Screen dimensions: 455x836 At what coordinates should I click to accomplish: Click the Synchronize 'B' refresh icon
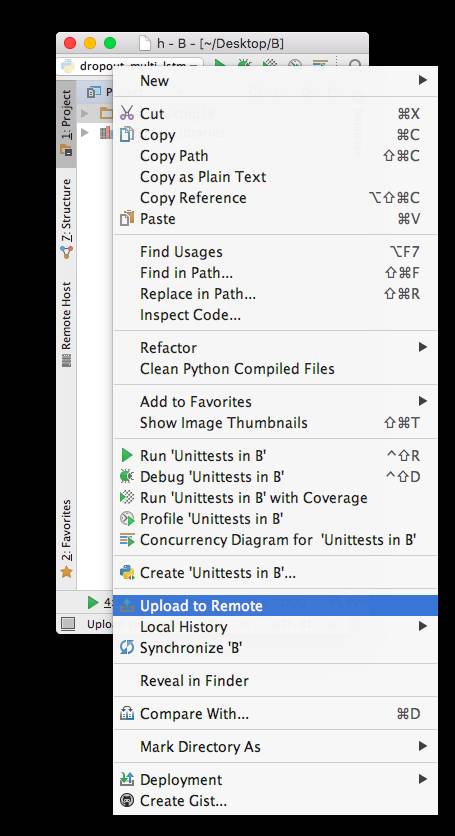126,648
